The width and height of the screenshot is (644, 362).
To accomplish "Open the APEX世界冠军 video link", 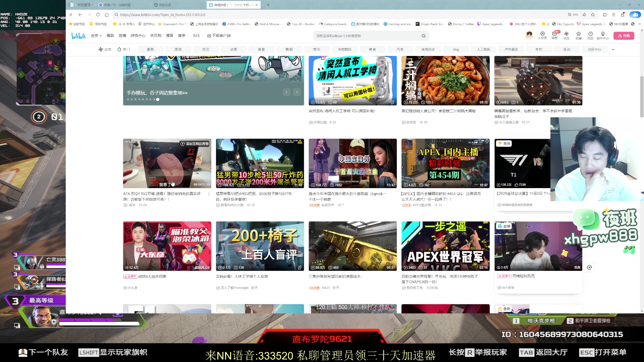I will tap(445, 246).
